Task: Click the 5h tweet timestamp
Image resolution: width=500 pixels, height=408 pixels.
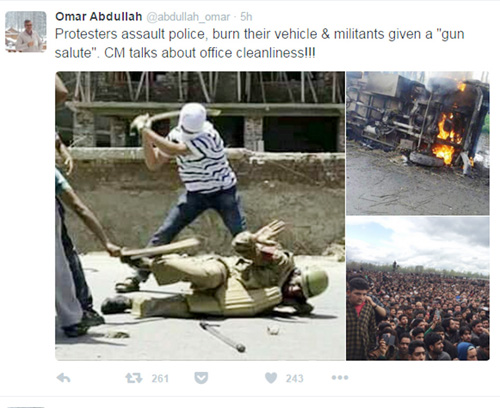Action: pyautogui.click(x=246, y=17)
